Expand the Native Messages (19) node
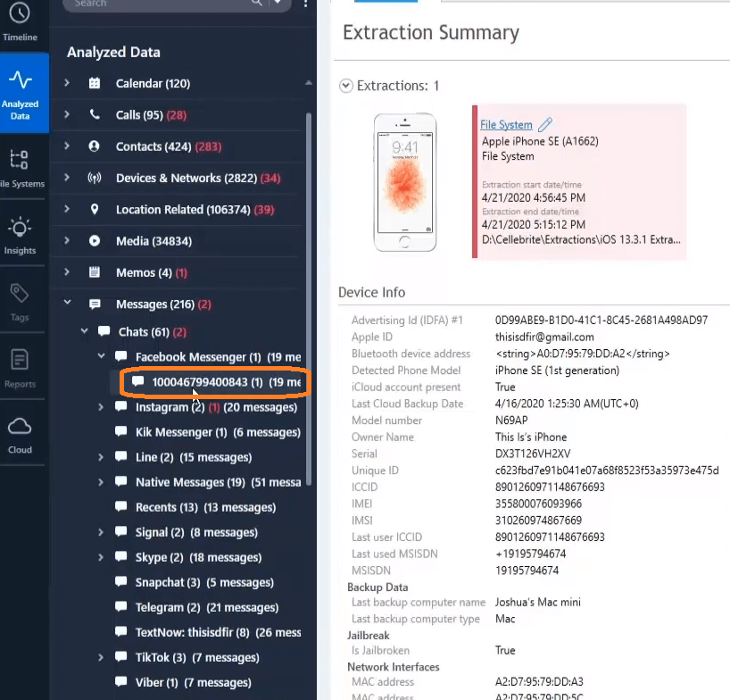 pyautogui.click(x=101, y=482)
